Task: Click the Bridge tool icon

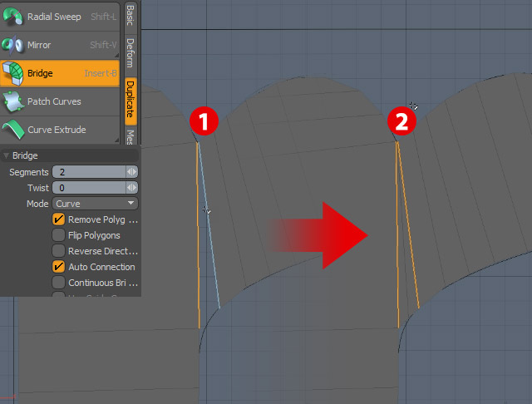Action: pyautogui.click(x=13, y=73)
